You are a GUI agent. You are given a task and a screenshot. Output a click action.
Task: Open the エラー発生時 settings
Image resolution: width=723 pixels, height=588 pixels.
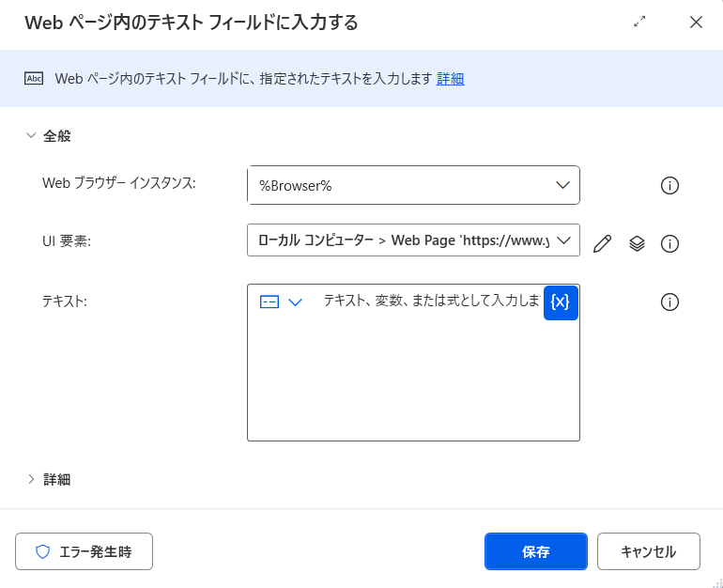pyautogui.click(x=84, y=552)
